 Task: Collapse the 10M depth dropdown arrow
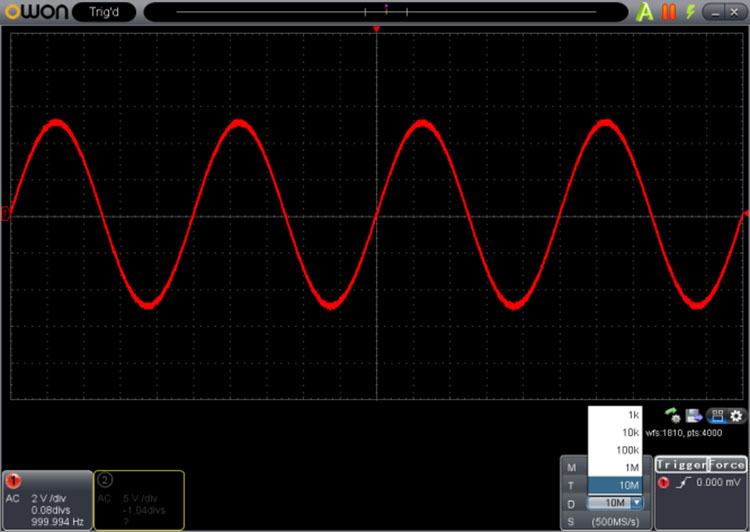click(x=637, y=503)
